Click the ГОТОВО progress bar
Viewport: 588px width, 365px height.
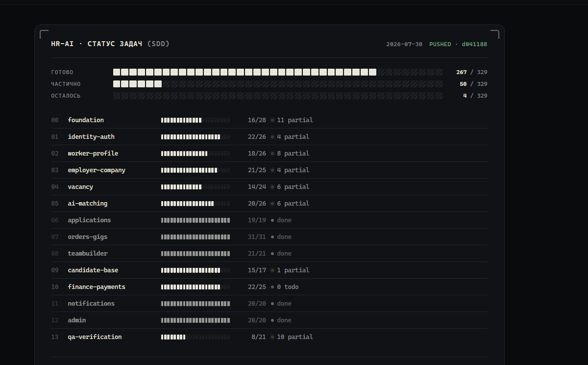pos(278,72)
